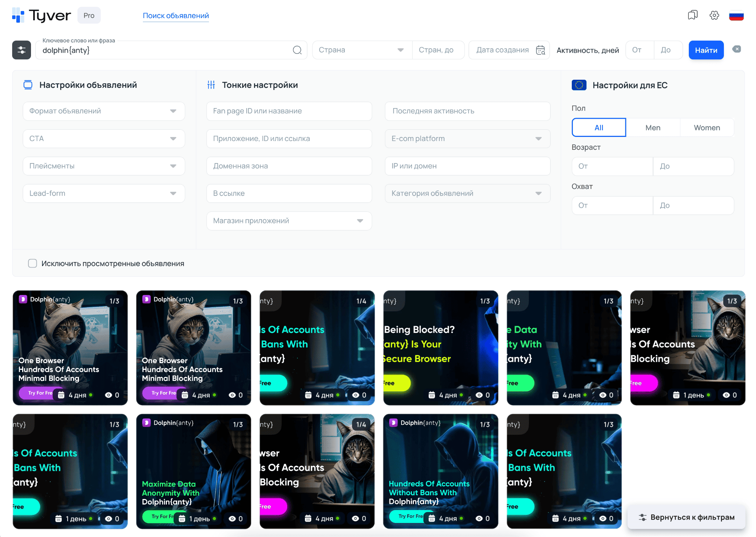756x537 pixels.
Task: Click 'Try For Free' on 'Without Bans' card
Action: (x=410, y=516)
